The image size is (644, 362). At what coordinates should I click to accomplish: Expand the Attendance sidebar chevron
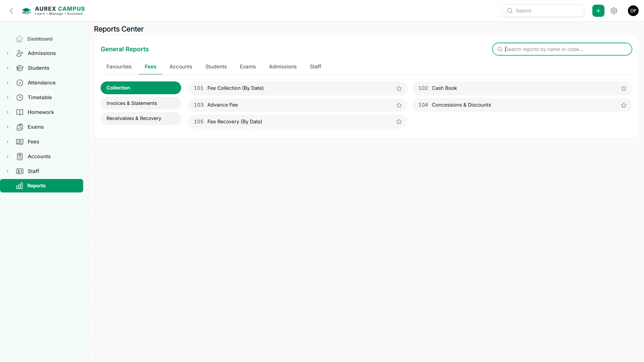(7, 83)
